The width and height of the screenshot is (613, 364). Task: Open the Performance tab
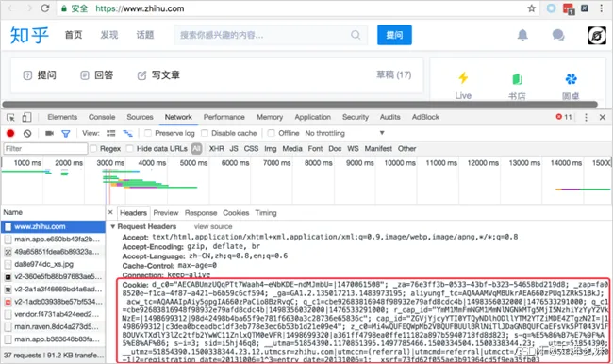(x=224, y=117)
